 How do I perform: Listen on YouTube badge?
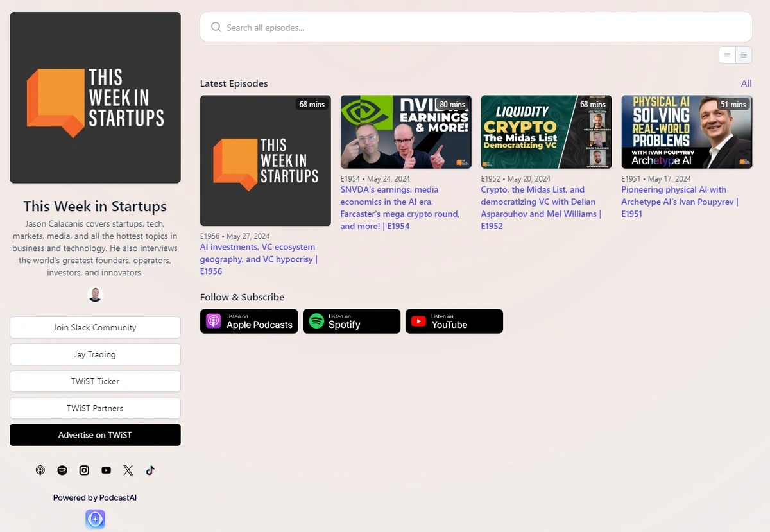pyautogui.click(x=454, y=322)
